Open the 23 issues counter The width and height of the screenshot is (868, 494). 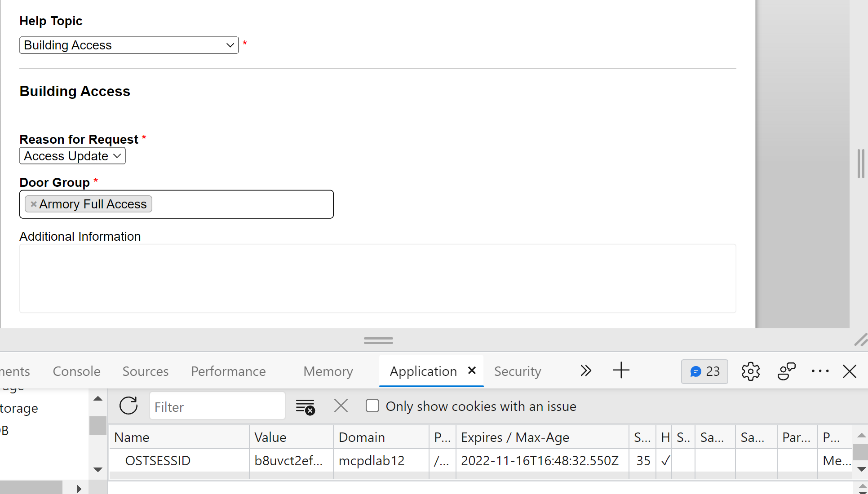704,371
